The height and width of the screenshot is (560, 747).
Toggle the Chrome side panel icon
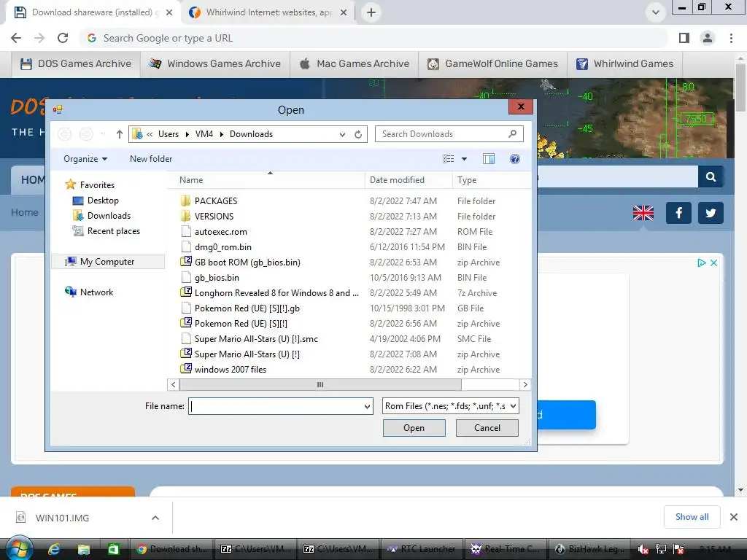coord(684,38)
